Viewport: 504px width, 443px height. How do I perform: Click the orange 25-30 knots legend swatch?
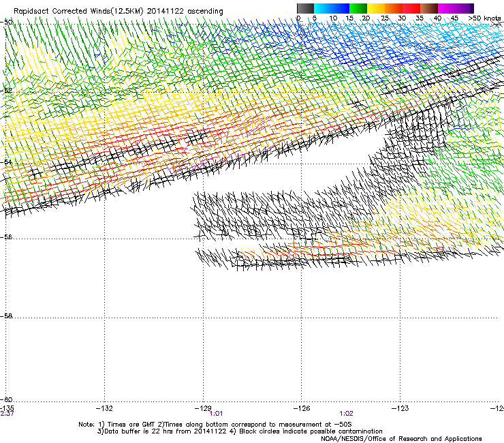[394, 8]
